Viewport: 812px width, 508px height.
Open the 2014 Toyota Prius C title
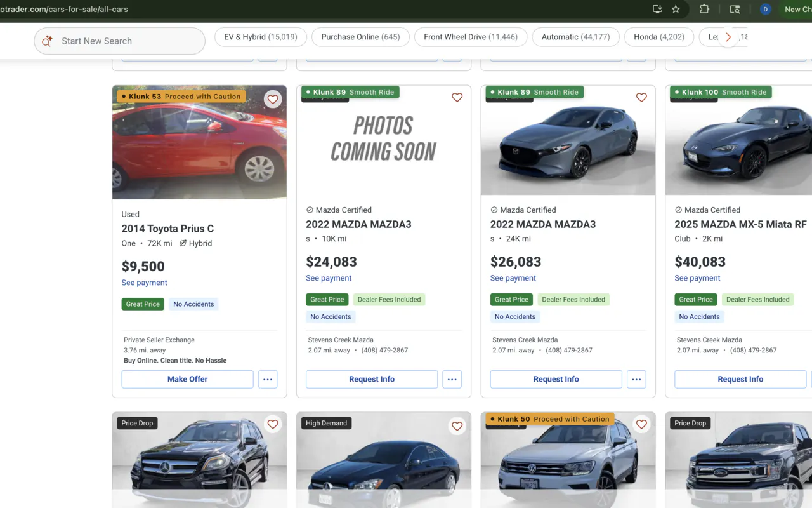tap(167, 229)
